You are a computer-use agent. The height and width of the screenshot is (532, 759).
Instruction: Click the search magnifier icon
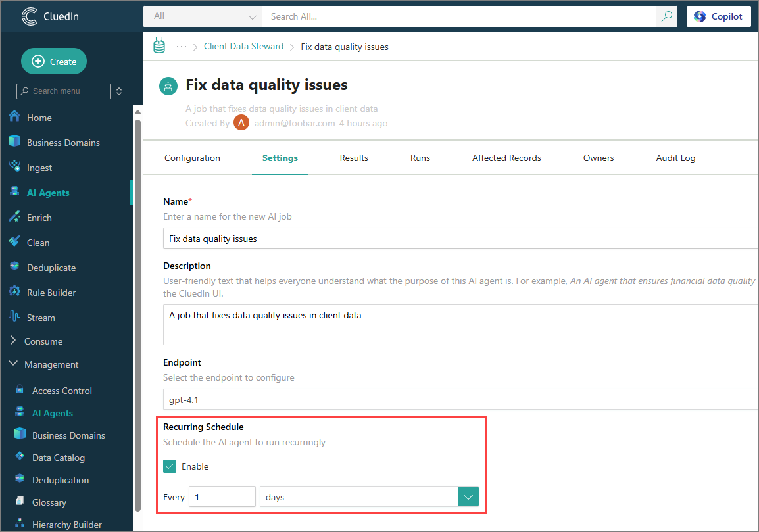coord(667,16)
